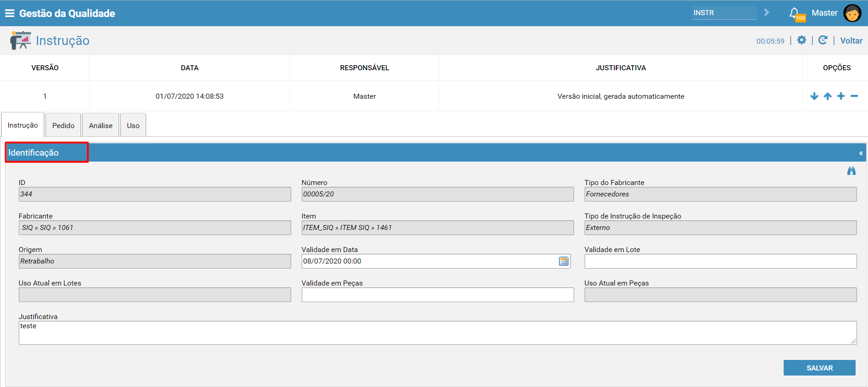The image size is (868, 387).
Task: Click the Tipo de Instrução field Externo
Action: coord(720,228)
